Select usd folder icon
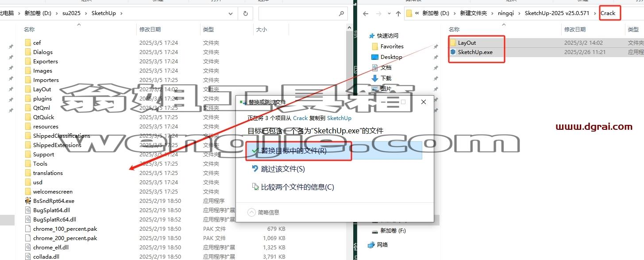Screen dimensions: 644x260 28,182
